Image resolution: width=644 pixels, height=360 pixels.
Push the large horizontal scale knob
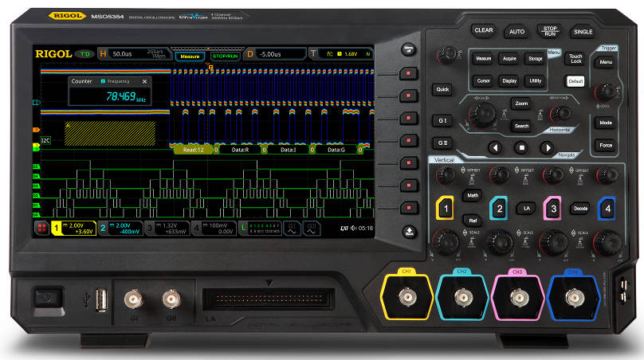click(481, 115)
